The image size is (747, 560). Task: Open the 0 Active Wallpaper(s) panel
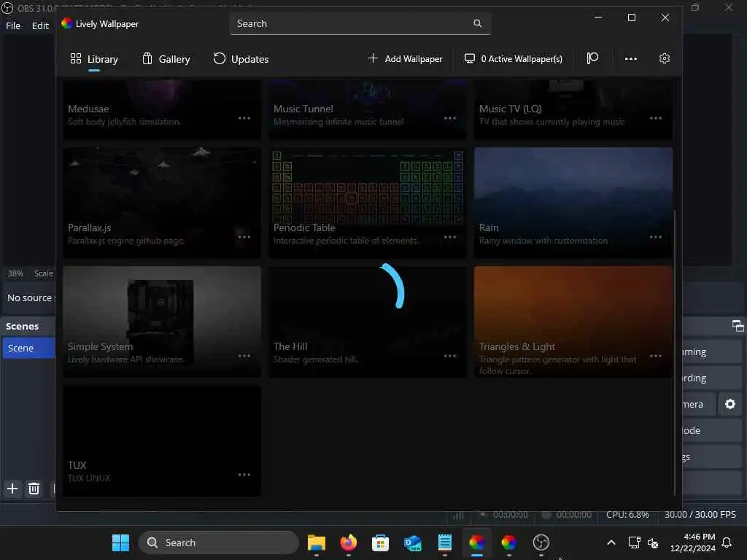(x=513, y=58)
